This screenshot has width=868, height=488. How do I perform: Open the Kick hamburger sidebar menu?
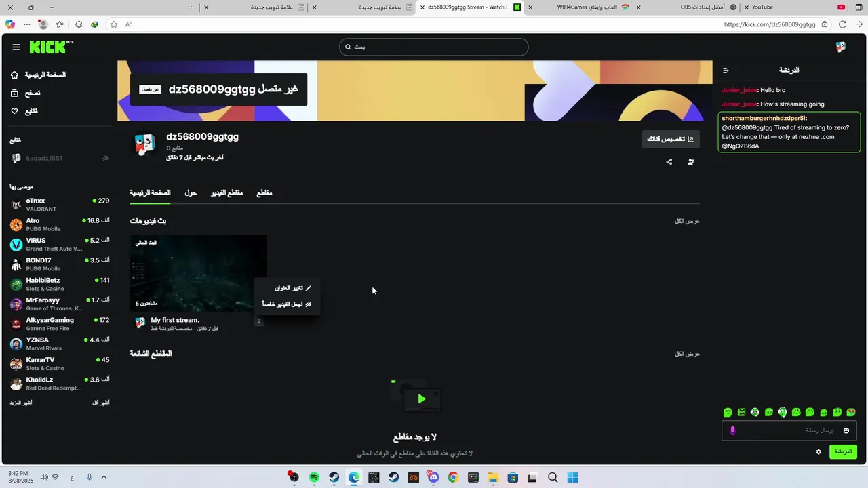click(x=16, y=47)
